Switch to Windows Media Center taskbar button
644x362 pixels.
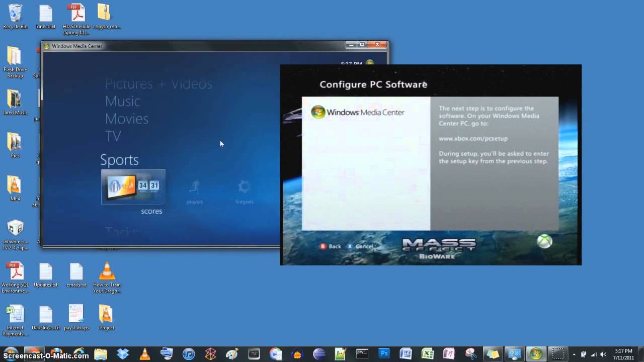click(536, 353)
